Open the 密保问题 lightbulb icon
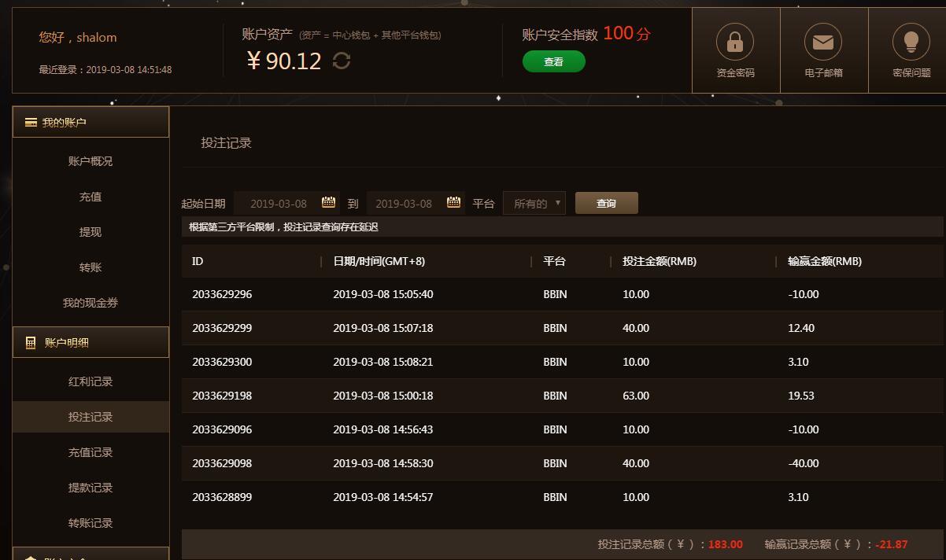 click(911, 41)
